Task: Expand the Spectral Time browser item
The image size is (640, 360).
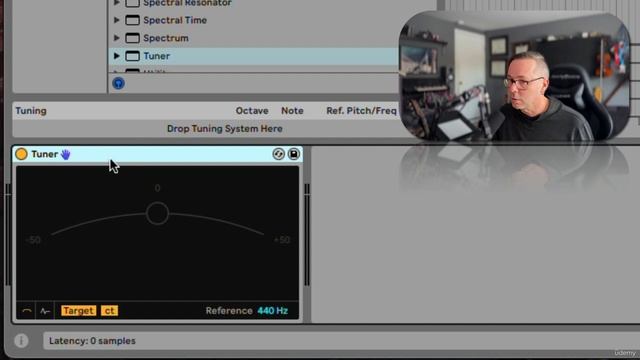Action: click(116, 20)
